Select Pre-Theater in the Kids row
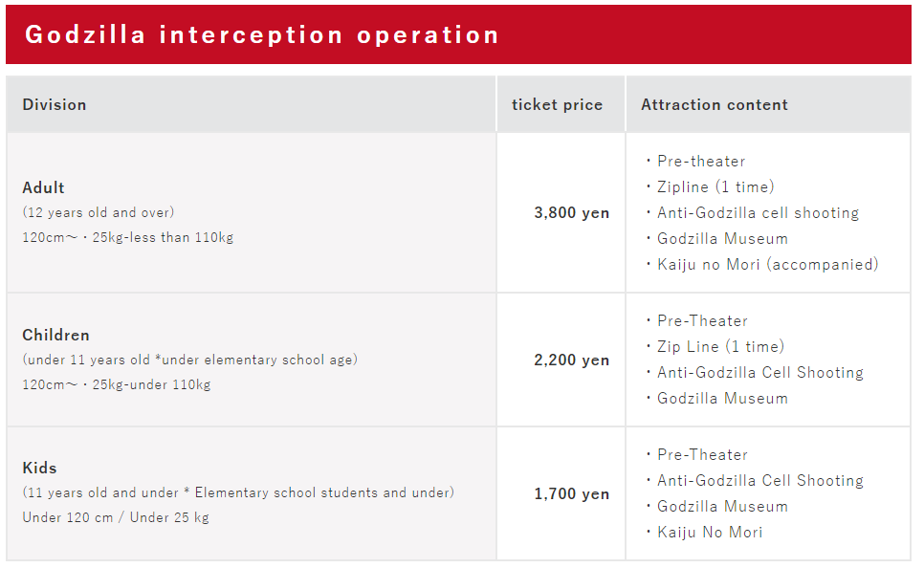This screenshot has width=924, height=568. pos(702,455)
